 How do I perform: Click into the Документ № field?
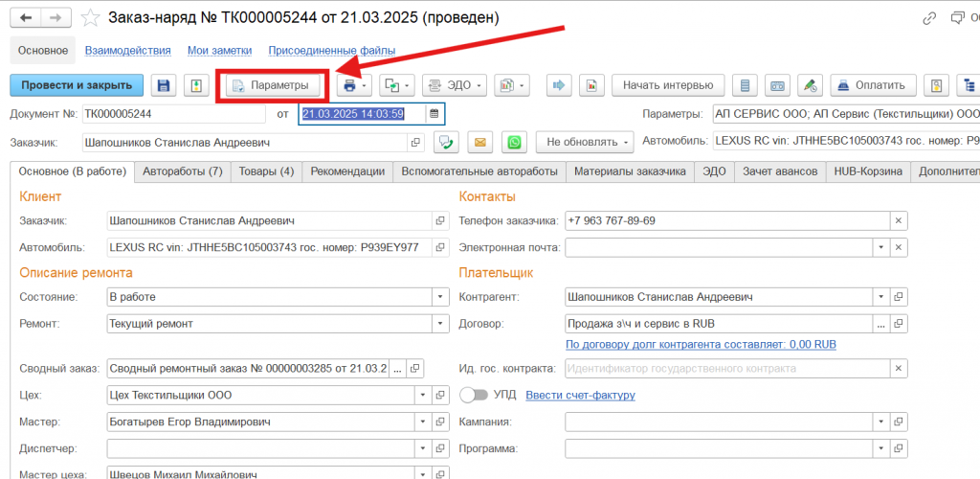tap(172, 114)
